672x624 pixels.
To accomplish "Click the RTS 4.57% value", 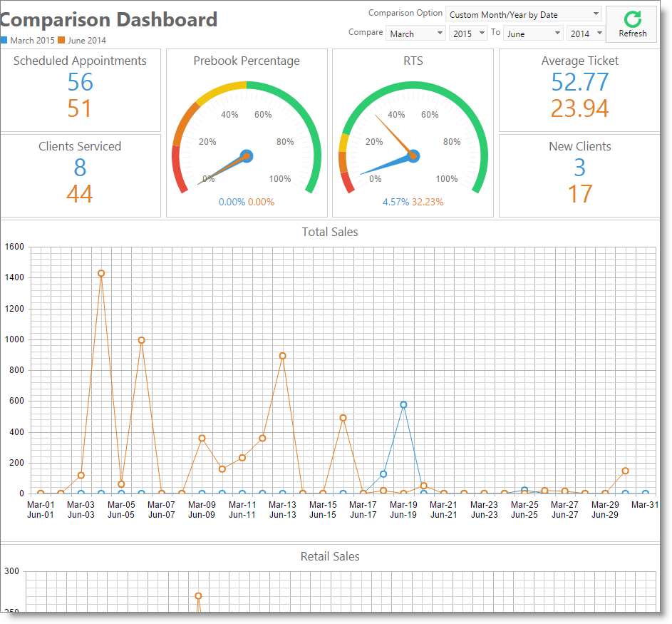I will [x=396, y=202].
